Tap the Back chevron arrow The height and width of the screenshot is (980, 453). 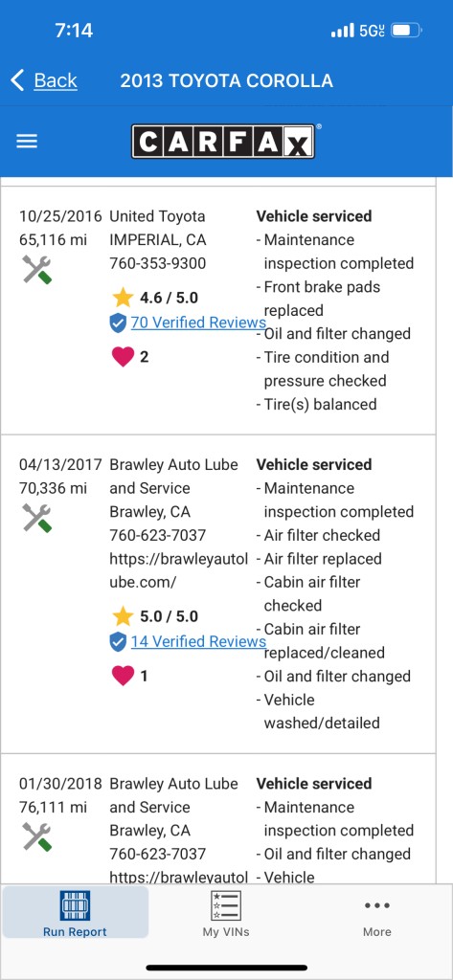(17, 80)
